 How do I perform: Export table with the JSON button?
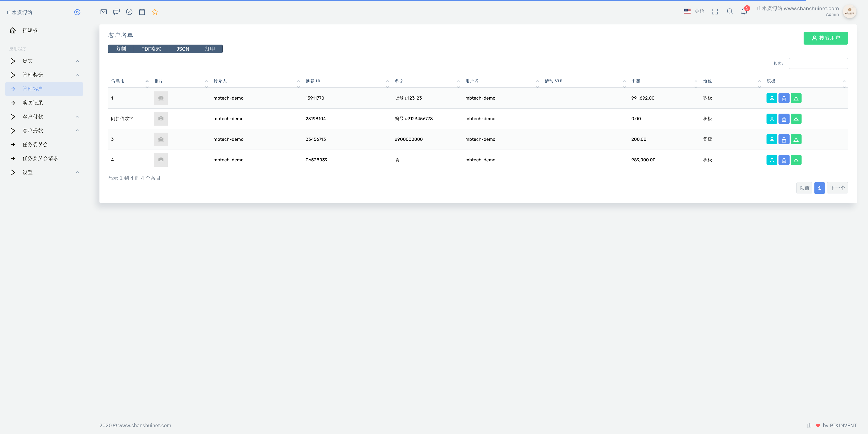tap(183, 49)
